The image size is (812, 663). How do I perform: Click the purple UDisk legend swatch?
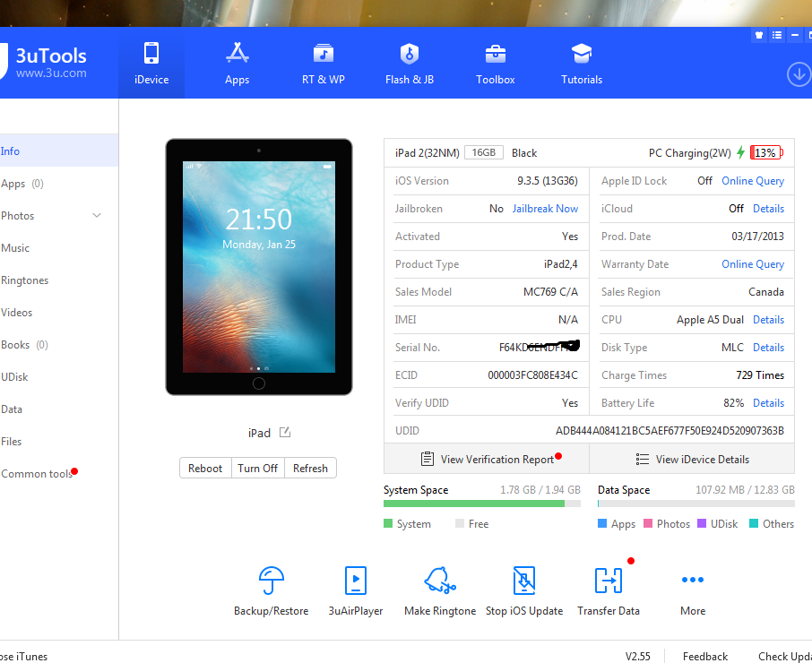pyautogui.click(x=702, y=523)
